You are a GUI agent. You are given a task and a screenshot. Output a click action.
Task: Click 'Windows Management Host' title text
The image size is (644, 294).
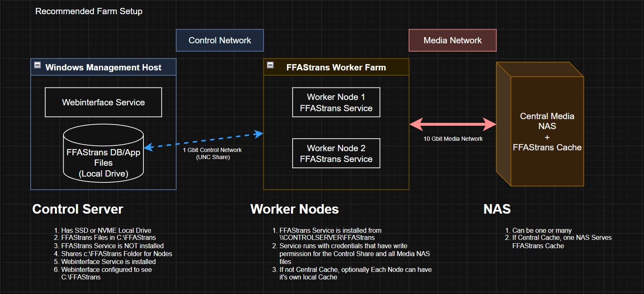click(x=104, y=67)
